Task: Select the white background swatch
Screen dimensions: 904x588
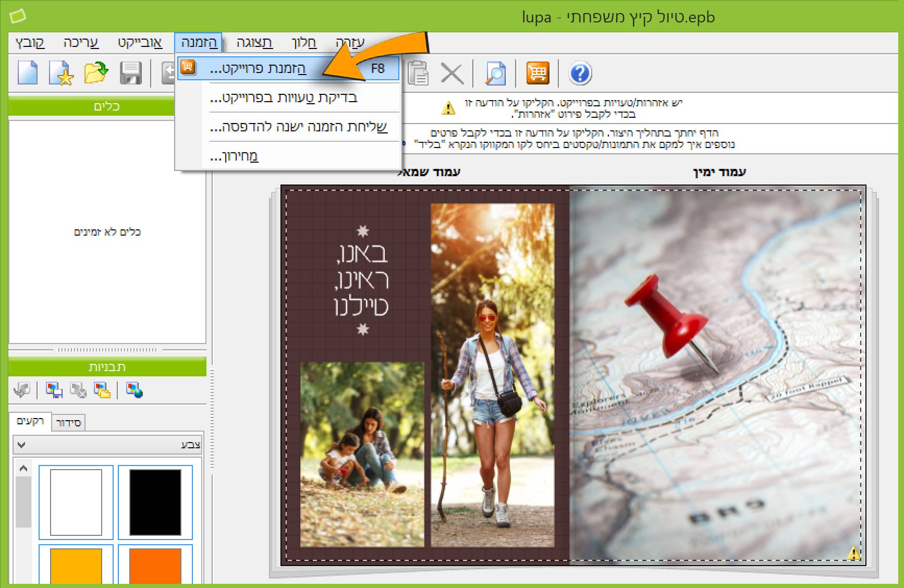Action: [x=76, y=502]
